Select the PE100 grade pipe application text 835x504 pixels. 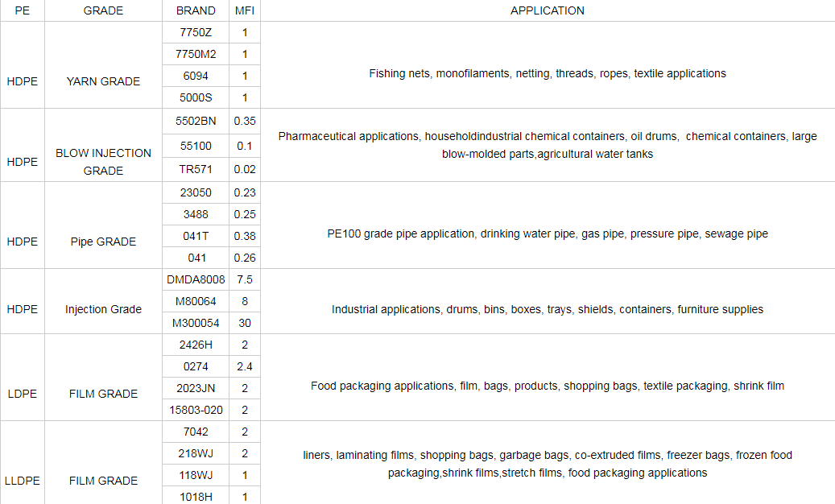(547, 234)
